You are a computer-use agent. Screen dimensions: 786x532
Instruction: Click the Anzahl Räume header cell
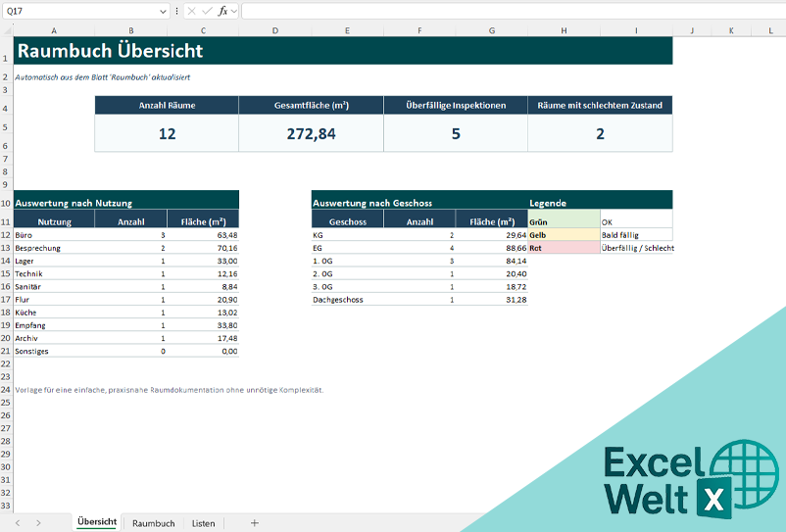(167, 105)
